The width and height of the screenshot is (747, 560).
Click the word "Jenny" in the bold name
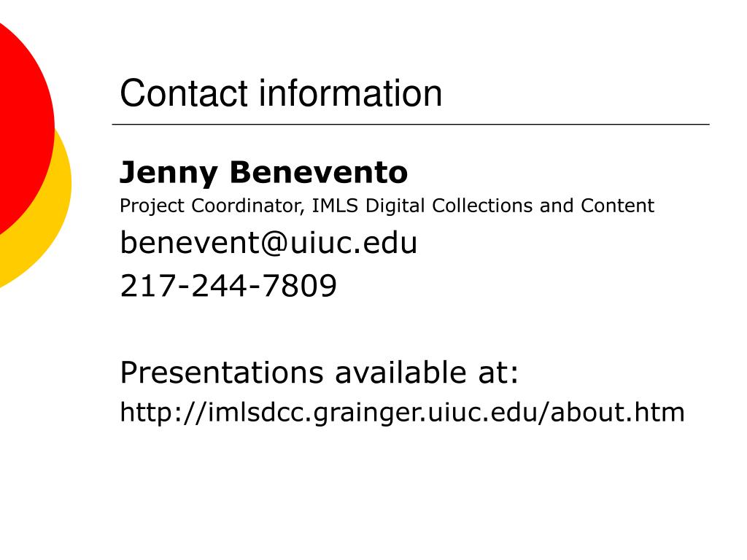coord(169,173)
